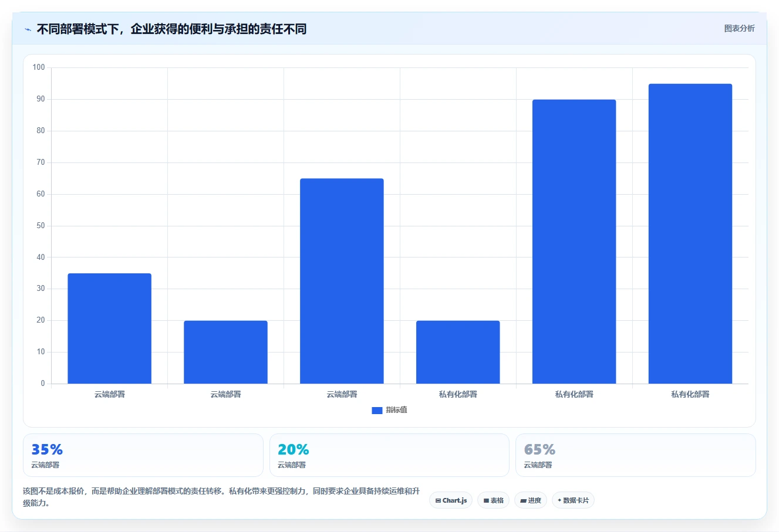
Task: Click the blue legend swatch for 指标值
Action: click(377, 411)
